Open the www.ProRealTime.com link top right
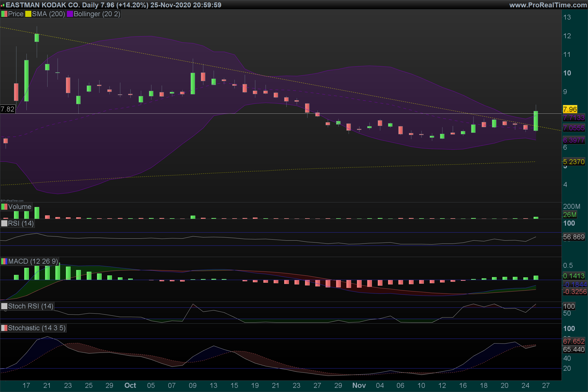 tap(548, 5)
